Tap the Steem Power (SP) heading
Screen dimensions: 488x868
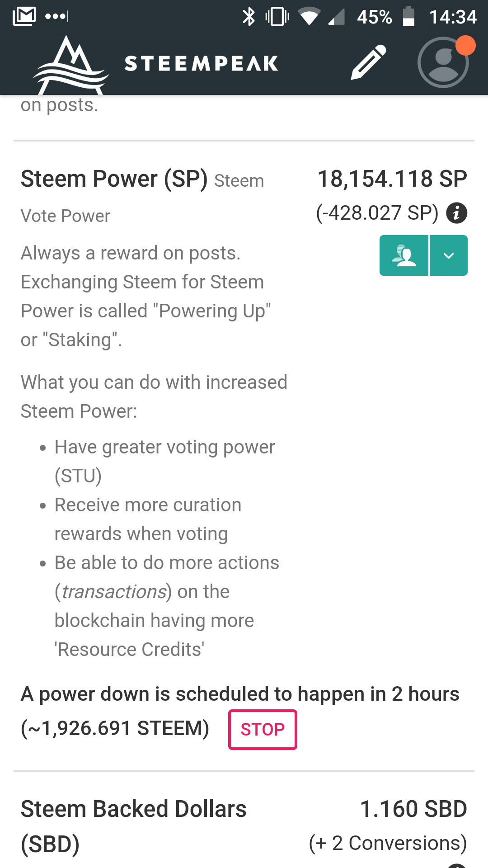tap(114, 179)
